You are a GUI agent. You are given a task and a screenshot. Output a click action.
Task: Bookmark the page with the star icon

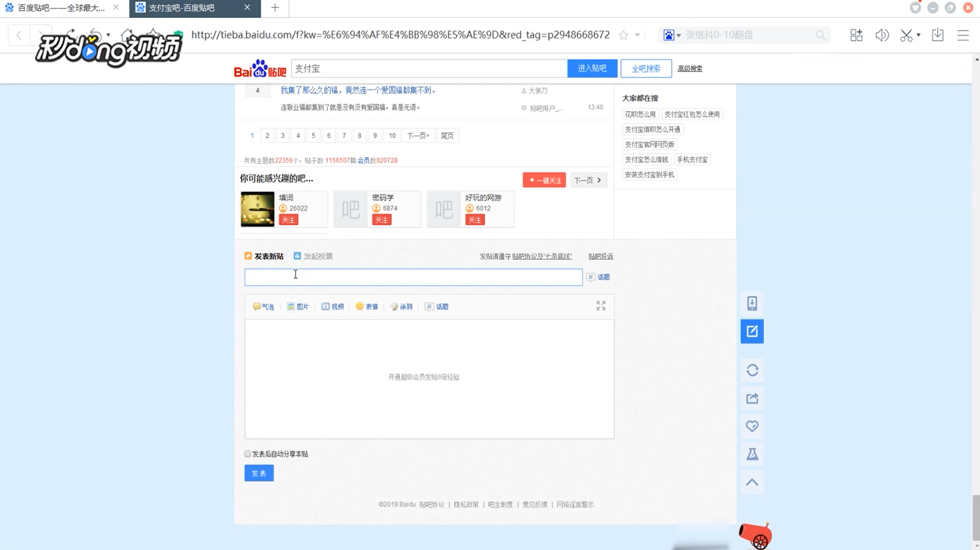624,35
